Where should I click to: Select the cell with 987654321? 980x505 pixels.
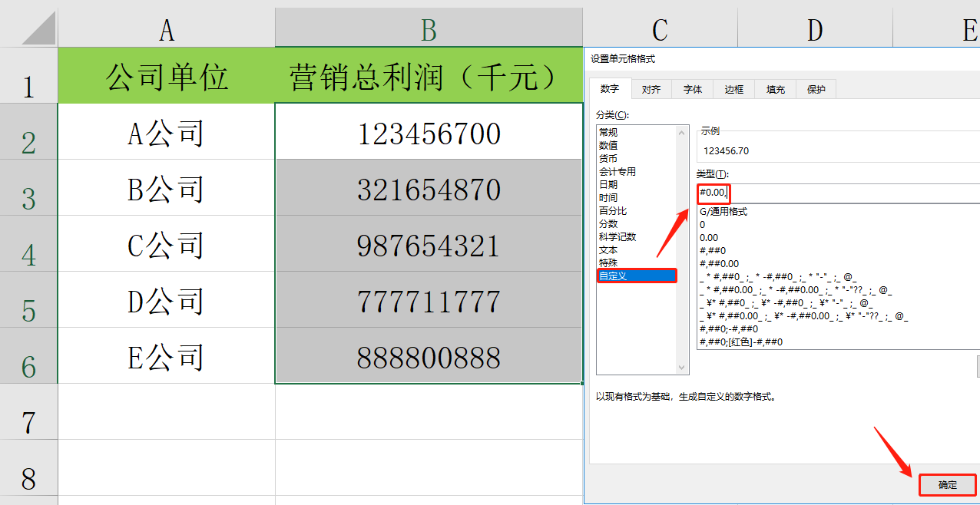[x=429, y=243]
